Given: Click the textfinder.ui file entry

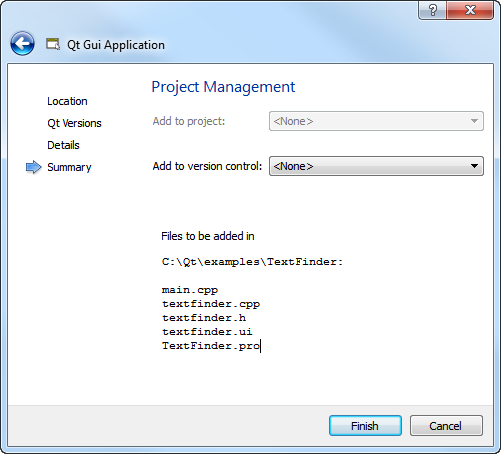Looking at the screenshot, I should 207,332.
